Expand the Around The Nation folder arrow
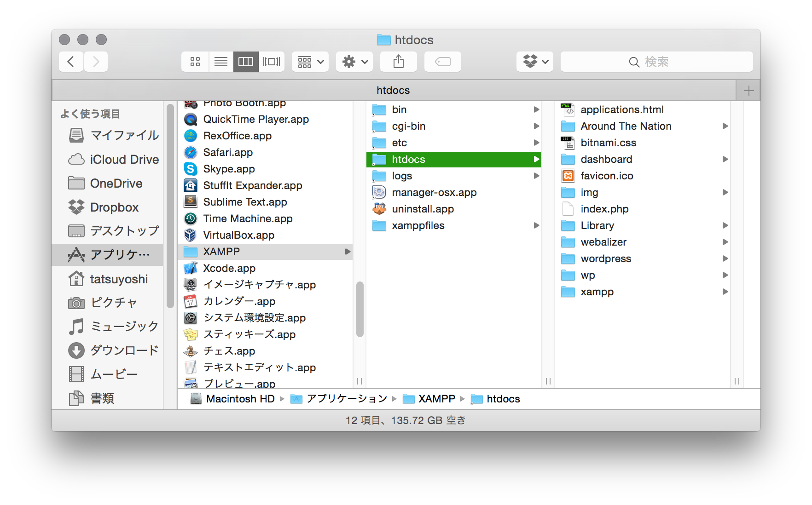Screen dimensions: 812x505 click(x=725, y=126)
